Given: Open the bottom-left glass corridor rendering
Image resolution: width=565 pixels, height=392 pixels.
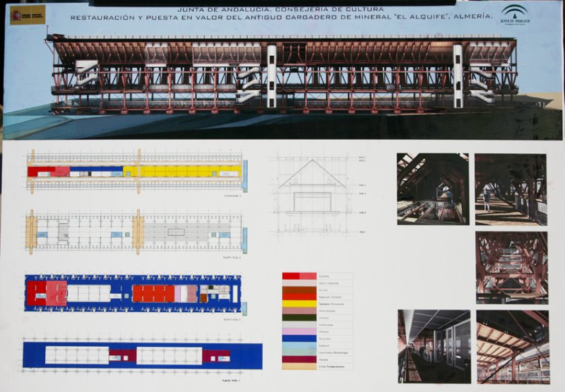Looking at the screenshot, I should [x=434, y=346].
